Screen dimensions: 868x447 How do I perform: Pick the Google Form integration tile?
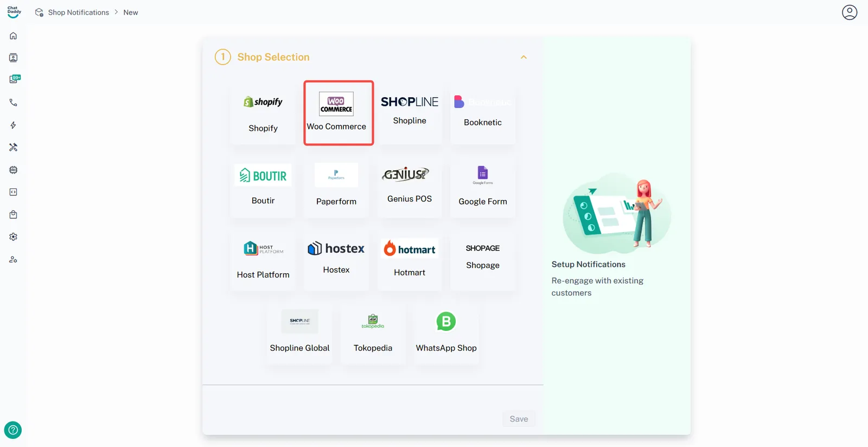(x=482, y=187)
